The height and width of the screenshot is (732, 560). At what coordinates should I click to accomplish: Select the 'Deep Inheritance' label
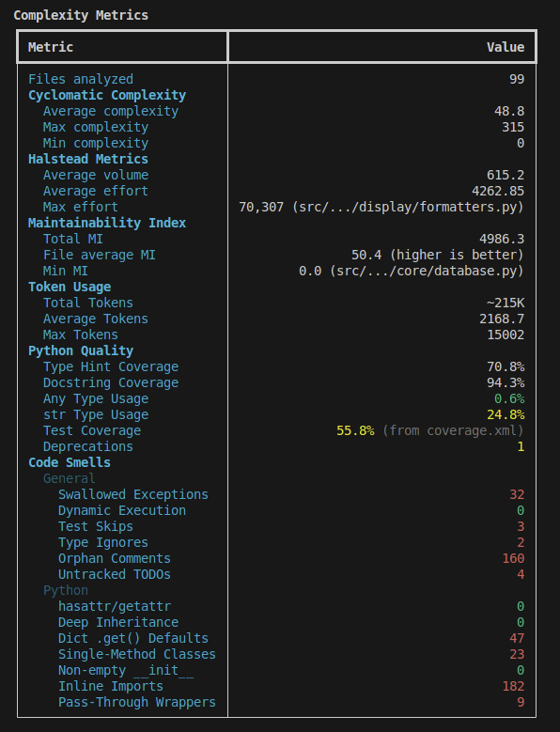click(x=118, y=622)
